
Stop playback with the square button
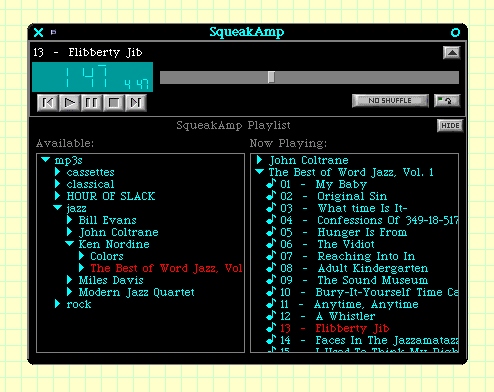coord(113,103)
